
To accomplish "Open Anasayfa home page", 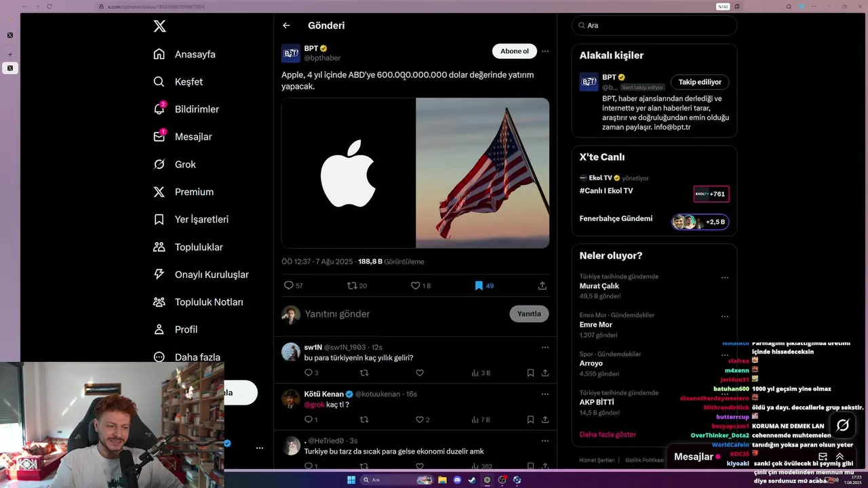I will click(184, 54).
